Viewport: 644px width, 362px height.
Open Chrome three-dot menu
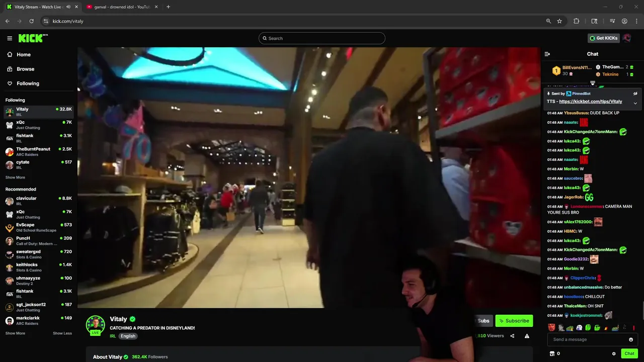[636, 21]
